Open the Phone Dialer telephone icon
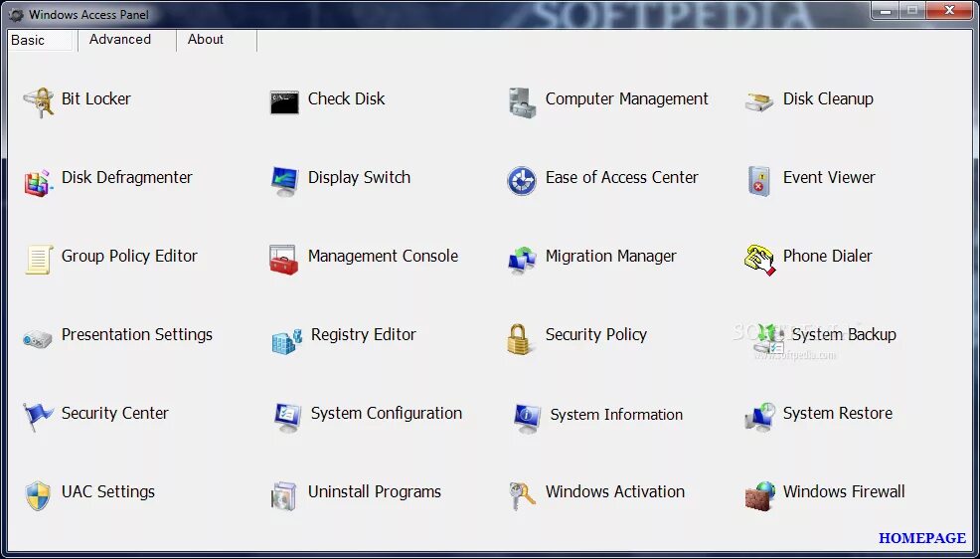 [x=759, y=261]
